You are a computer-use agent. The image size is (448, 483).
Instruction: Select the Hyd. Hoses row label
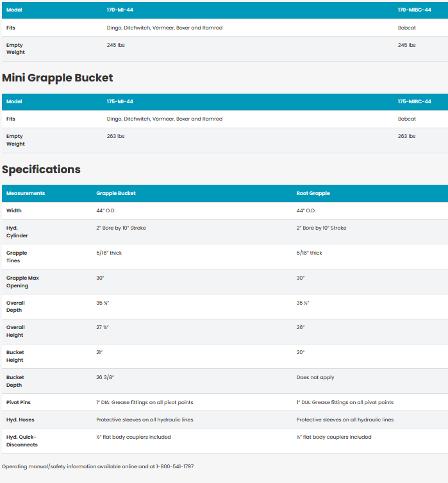[x=21, y=419]
